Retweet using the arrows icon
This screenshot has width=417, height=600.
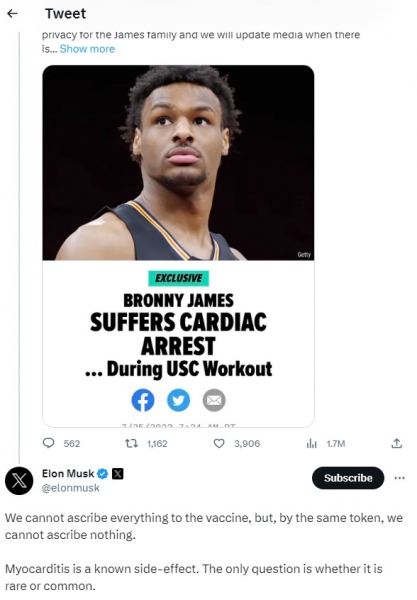click(132, 443)
